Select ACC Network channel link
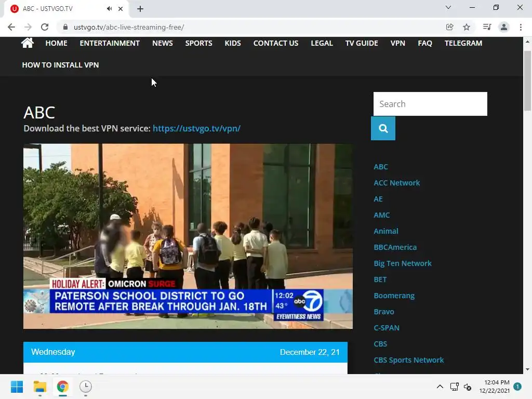The width and height of the screenshot is (532, 399). click(x=396, y=183)
